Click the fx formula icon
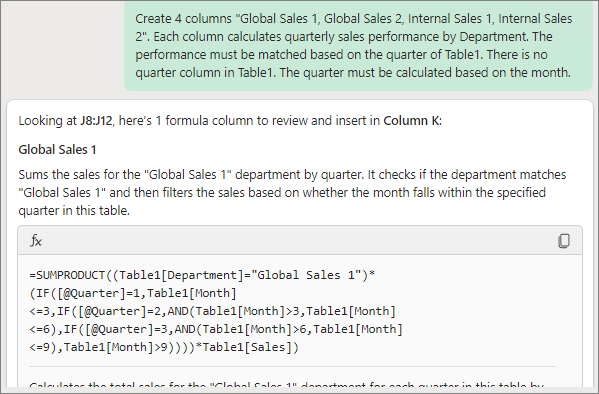Image resolution: width=599 pixels, height=394 pixels. 36,241
